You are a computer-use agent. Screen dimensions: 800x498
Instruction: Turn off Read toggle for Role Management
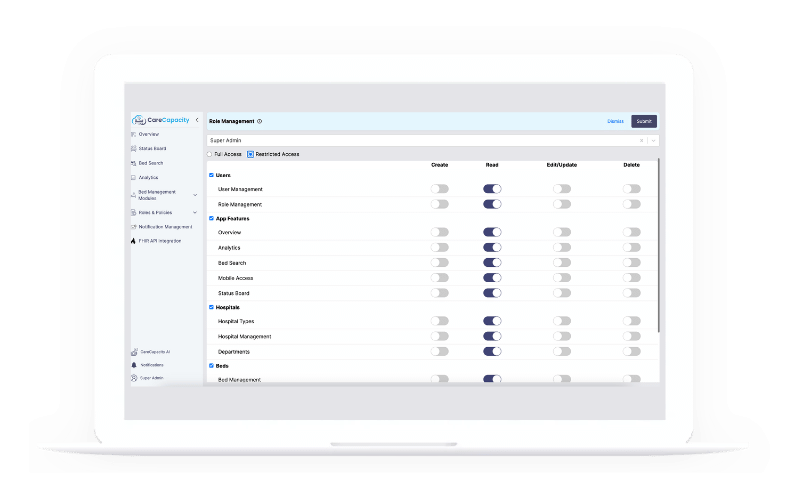pos(492,204)
